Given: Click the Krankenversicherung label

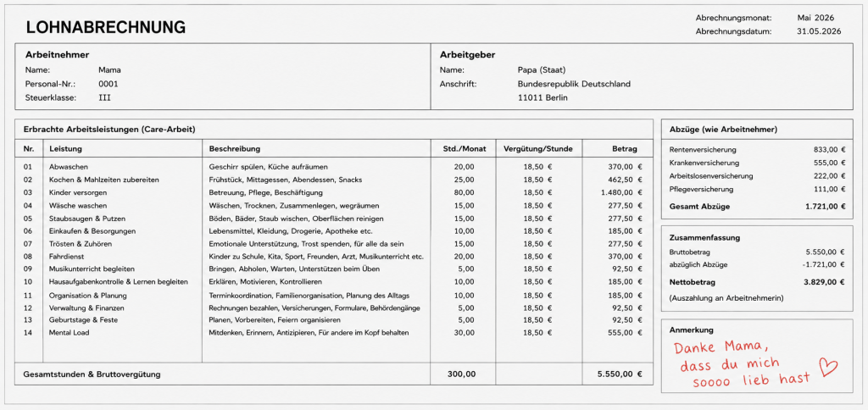Looking at the screenshot, I should (704, 163).
